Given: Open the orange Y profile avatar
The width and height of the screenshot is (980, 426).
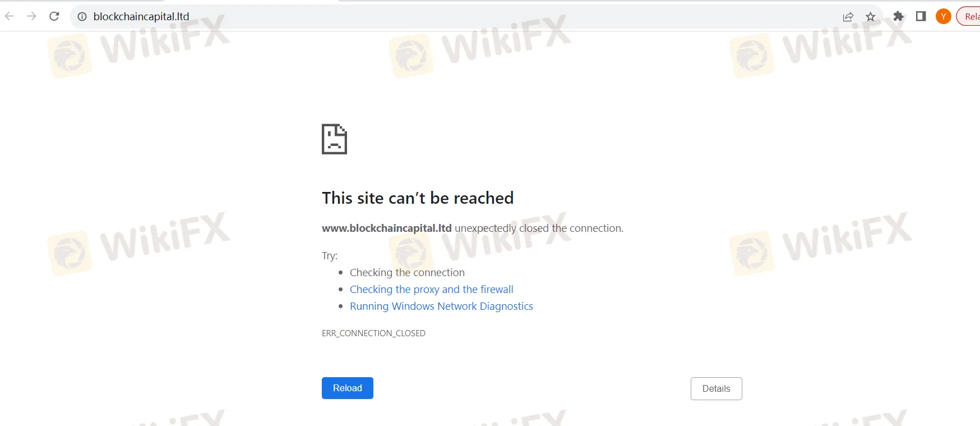Looking at the screenshot, I should (x=944, y=16).
